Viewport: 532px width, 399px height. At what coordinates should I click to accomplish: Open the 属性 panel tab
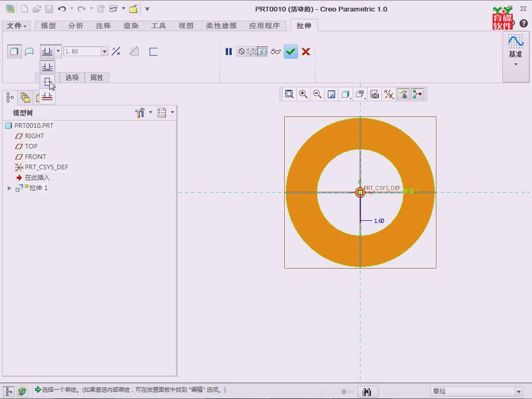(97, 78)
